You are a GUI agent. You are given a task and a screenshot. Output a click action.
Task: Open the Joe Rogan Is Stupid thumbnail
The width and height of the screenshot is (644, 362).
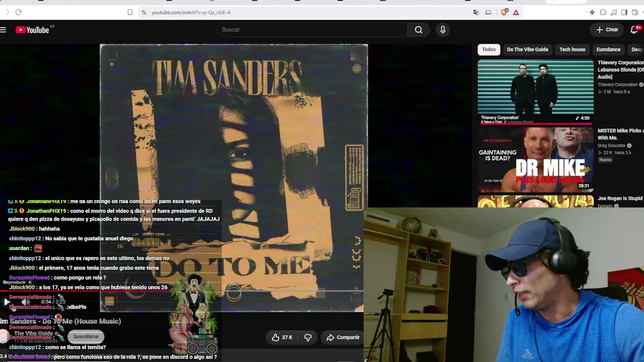pos(535,202)
